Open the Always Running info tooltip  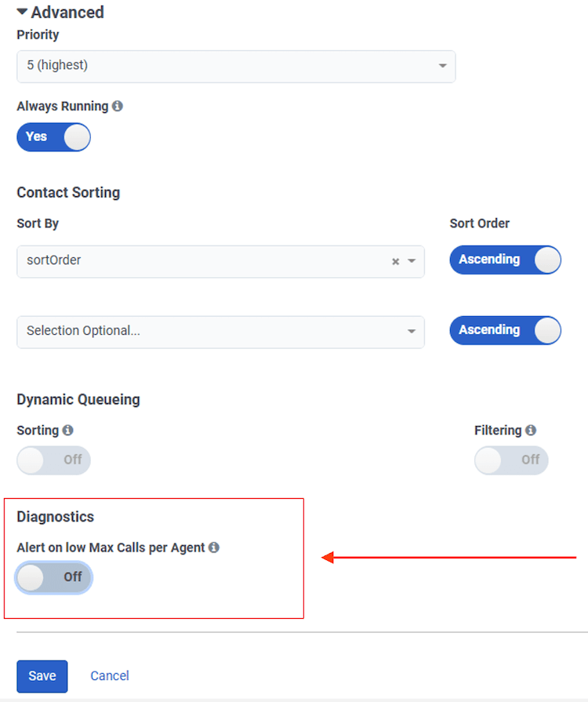pyautogui.click(x=117, y=106)
